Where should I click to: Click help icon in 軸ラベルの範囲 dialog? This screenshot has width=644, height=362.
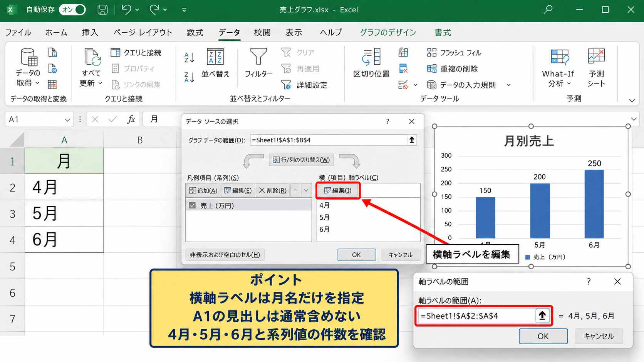click(589, 282)
